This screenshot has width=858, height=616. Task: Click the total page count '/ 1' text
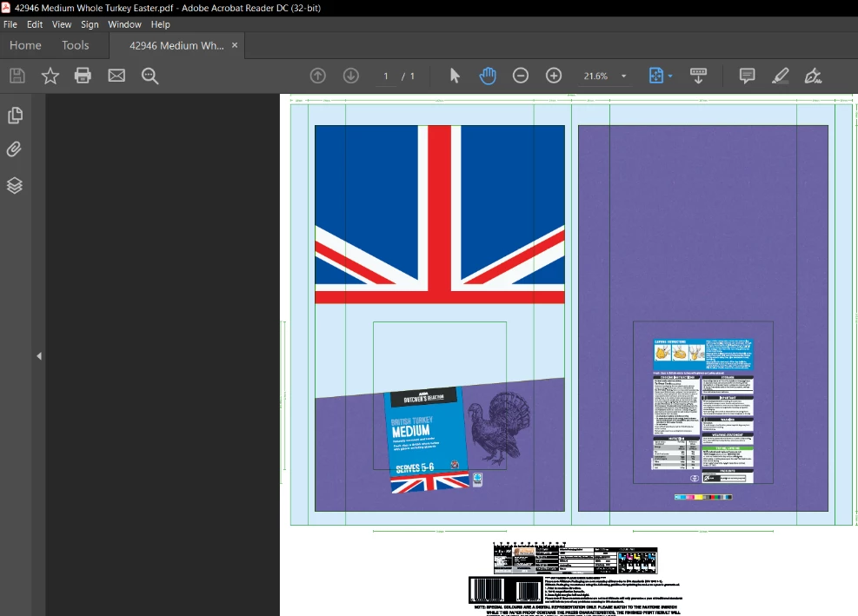(x=409, y=76)
